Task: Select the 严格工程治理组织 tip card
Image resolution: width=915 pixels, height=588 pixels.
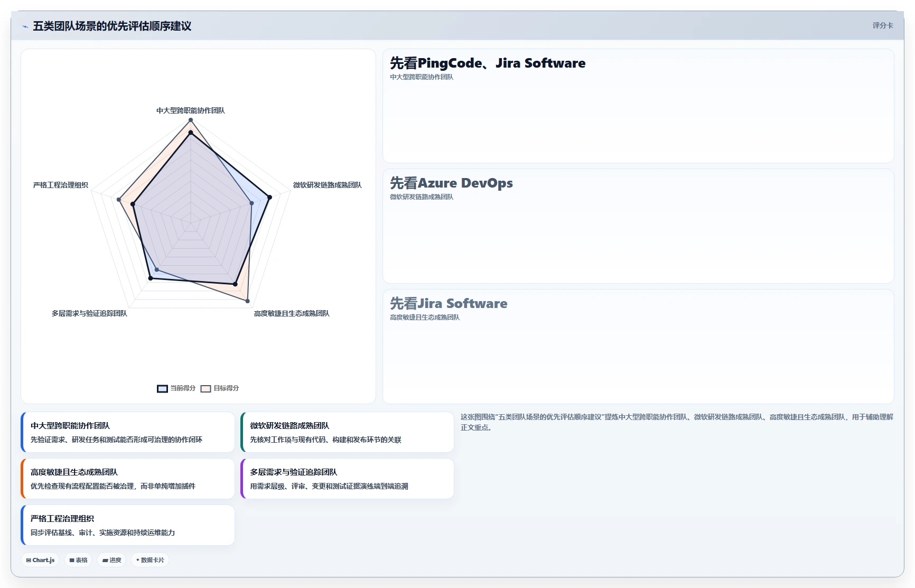Action: tap(128, 525)
